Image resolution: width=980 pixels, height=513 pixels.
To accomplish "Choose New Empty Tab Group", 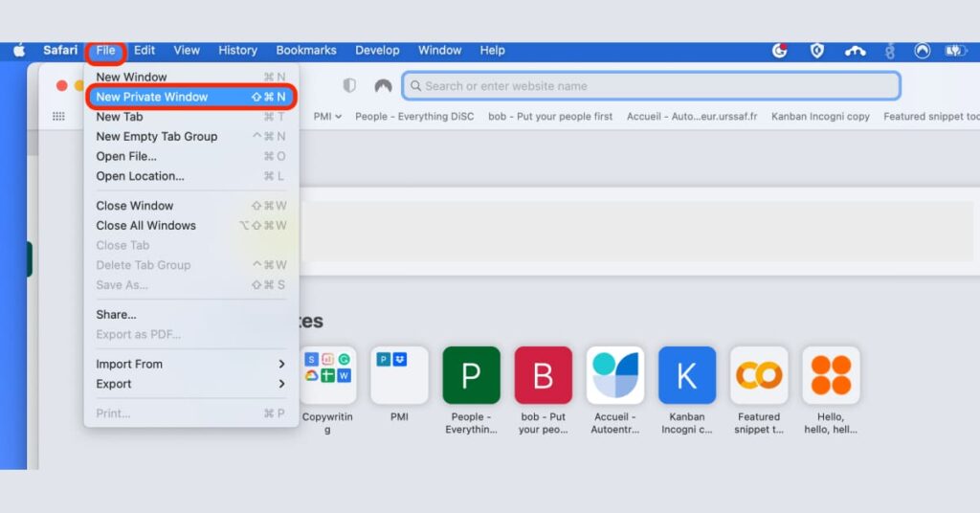I will click(157, 137).
